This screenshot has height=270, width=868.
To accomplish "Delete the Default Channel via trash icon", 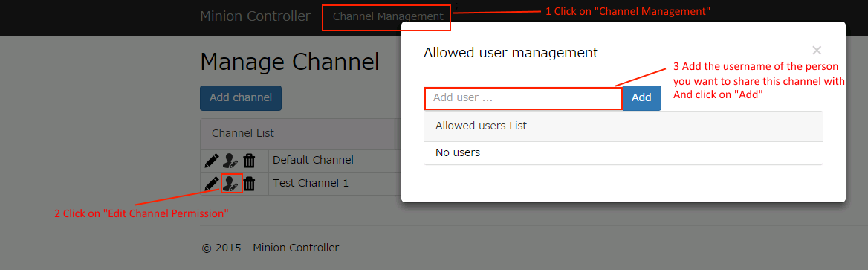I will pyautogui.click(x=249, y=161).
